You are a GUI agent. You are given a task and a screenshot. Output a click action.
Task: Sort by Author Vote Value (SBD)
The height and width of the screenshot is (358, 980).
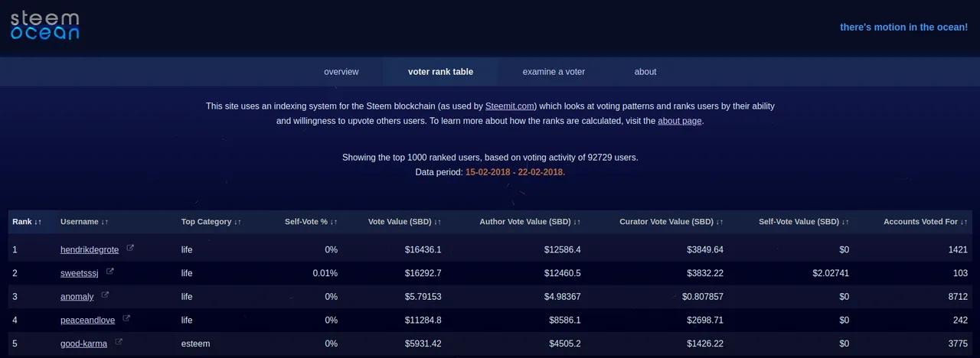pos(530,222)
